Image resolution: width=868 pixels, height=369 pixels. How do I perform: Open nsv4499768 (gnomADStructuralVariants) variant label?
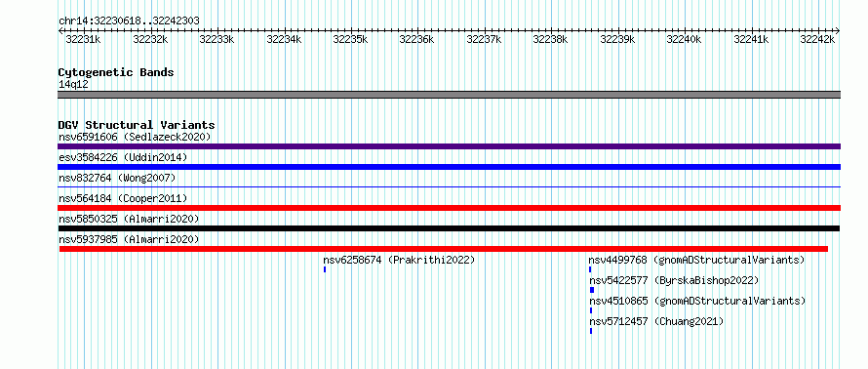point(696,260)
